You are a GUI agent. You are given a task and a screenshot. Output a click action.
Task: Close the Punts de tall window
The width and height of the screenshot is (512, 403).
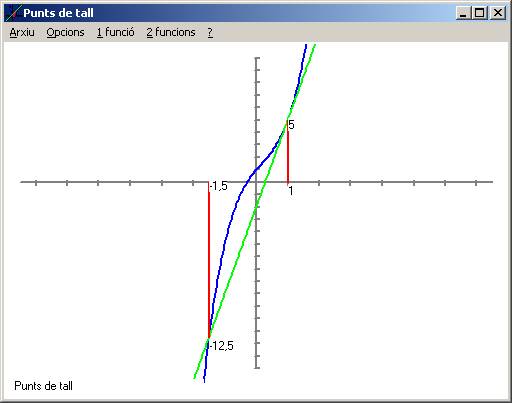[498, 13]
